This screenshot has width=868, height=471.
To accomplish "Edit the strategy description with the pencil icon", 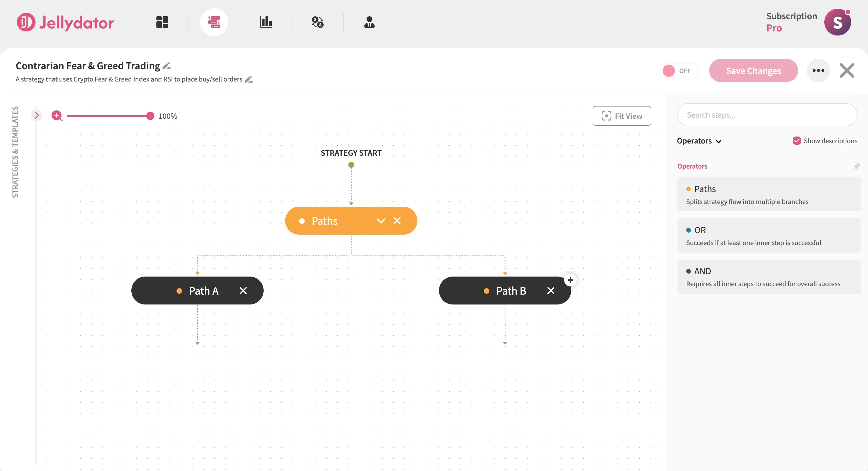I will point(249,79).
